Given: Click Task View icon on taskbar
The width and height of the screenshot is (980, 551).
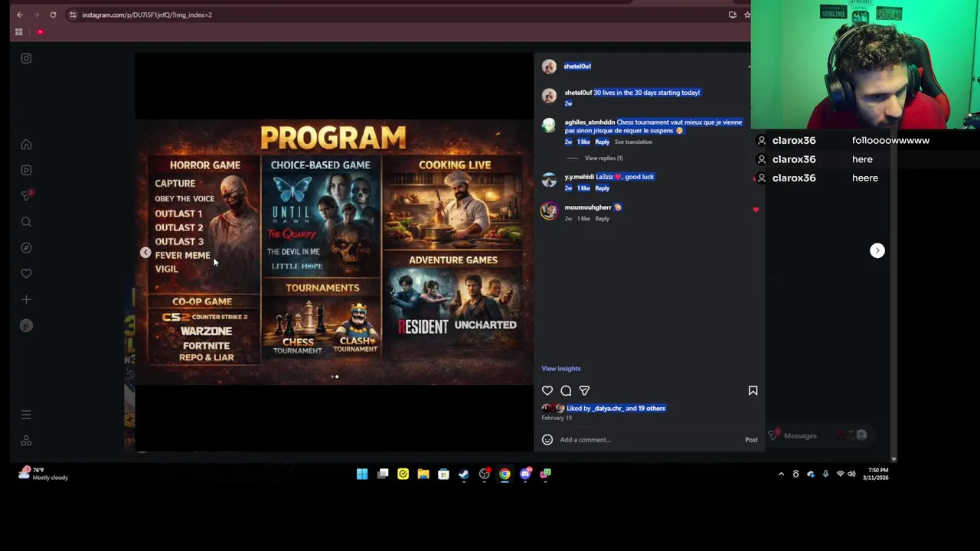Looking at the screenshot, I should pos(383,474).
